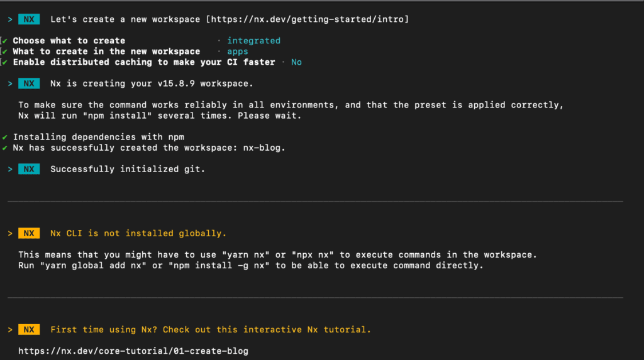Click the cyan prompt arrow before "Successfully initialized git"
The width and height of the screenshot is (644, 360).
click(x=10, y=169)
